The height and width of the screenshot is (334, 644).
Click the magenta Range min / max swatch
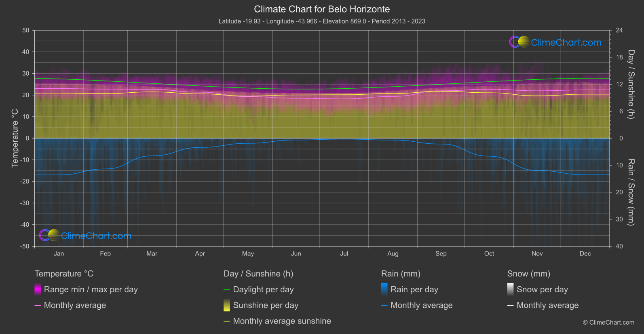tap(38, 289)
